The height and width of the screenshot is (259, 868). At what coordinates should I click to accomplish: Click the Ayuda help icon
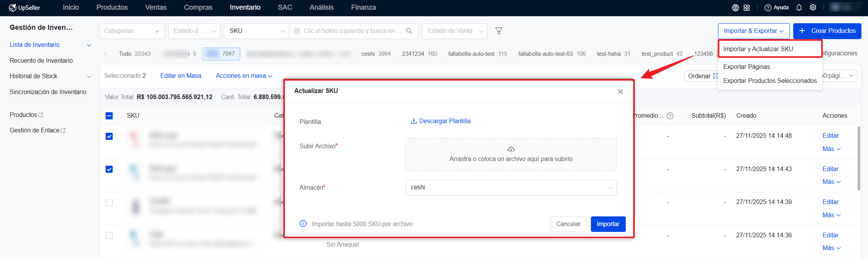[768, 8]
